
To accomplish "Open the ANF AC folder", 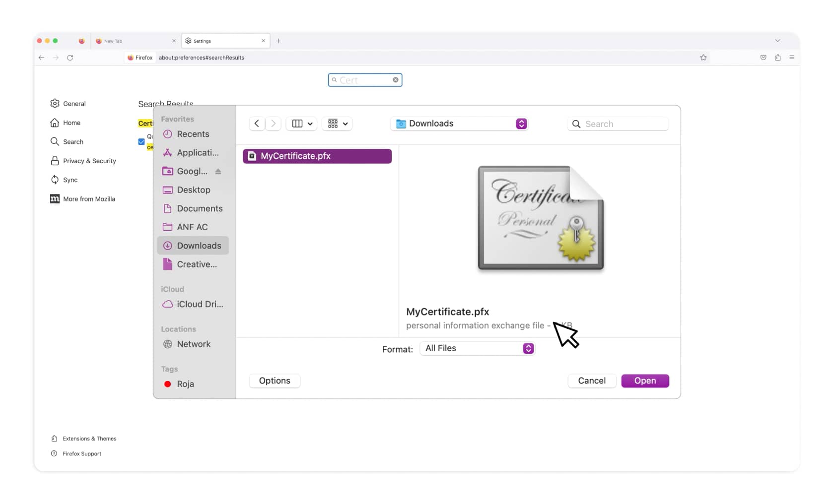I will coord(193,227).
